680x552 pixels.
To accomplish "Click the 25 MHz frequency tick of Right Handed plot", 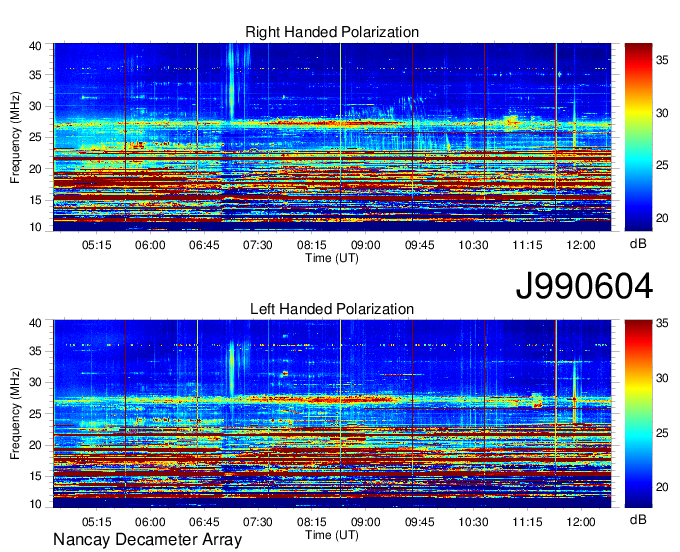I will (x=35, y=137).
